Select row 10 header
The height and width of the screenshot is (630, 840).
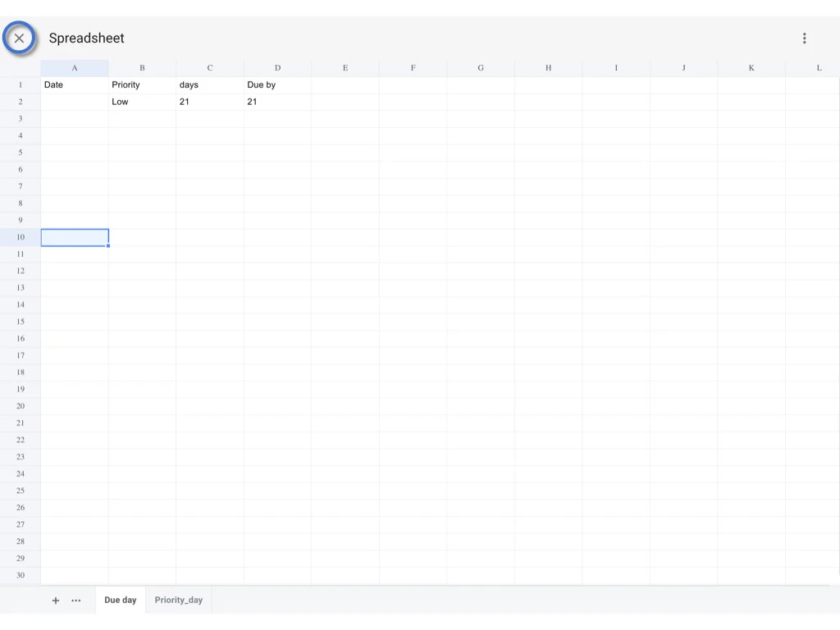(21, 237)
